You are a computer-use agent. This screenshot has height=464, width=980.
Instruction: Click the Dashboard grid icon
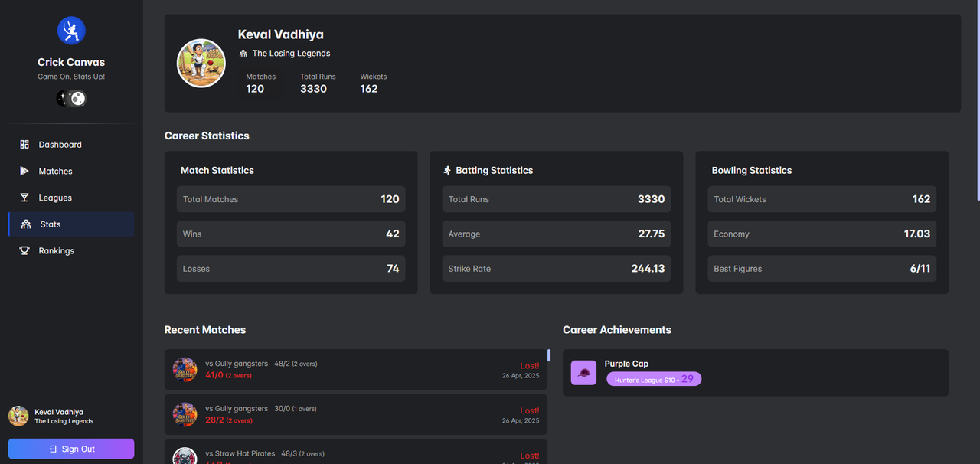(24, 144)
